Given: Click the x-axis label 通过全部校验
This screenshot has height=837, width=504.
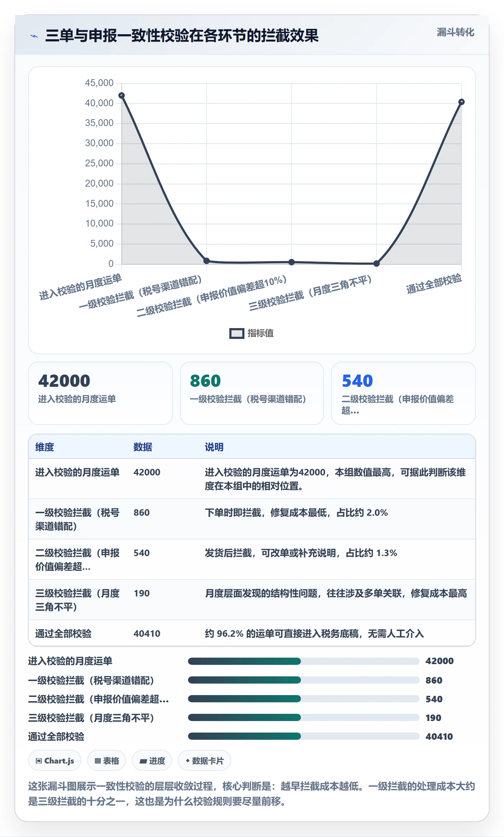Looking at the screenshot, I should click(x=434, y=283).
